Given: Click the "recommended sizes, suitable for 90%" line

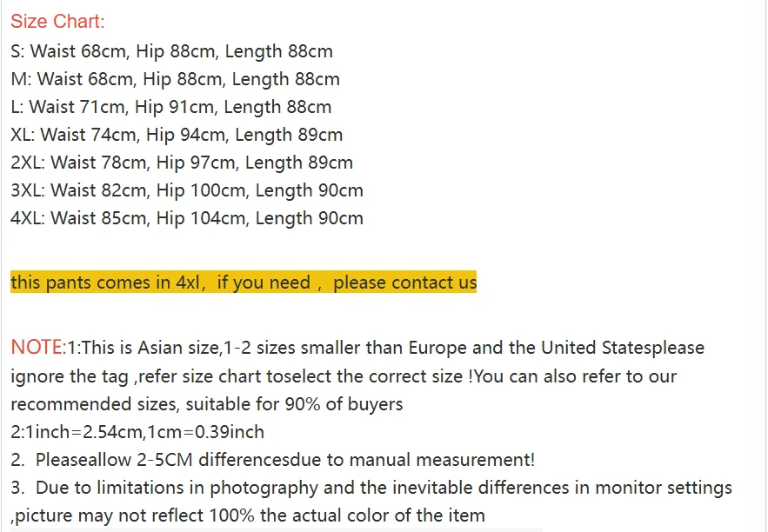Looking at the screenshot, I should (206, 404).
